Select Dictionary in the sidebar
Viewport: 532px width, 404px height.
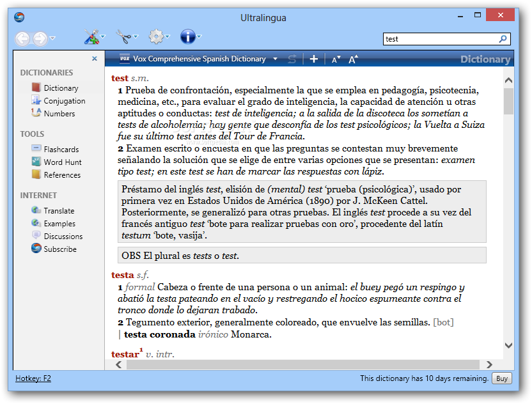(x=61, y=88)
